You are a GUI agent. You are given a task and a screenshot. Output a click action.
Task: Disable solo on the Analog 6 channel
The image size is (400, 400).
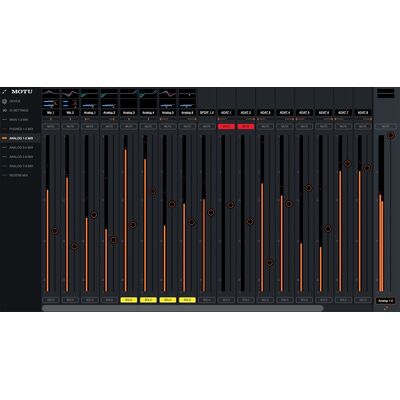click(x=187, y=300)
